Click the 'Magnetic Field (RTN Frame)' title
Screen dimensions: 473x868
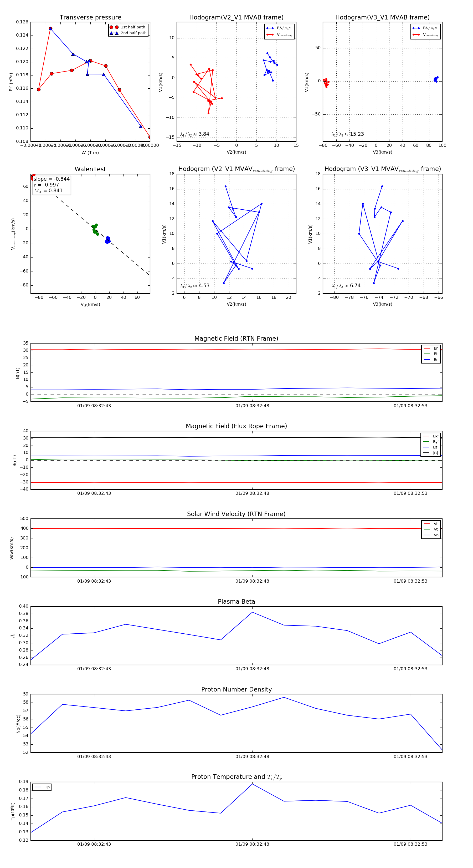236,339
